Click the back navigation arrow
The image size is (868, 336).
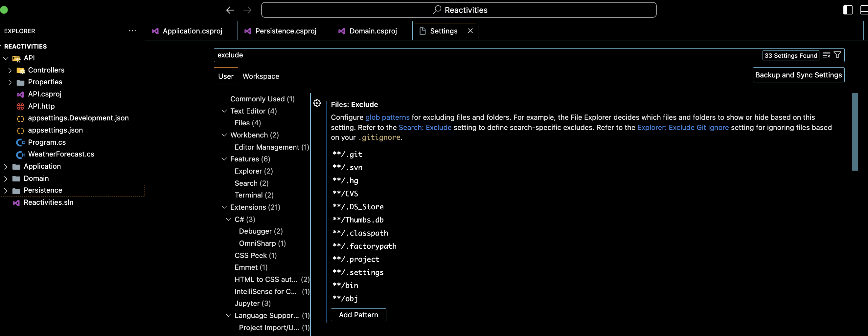coord(230,10)
